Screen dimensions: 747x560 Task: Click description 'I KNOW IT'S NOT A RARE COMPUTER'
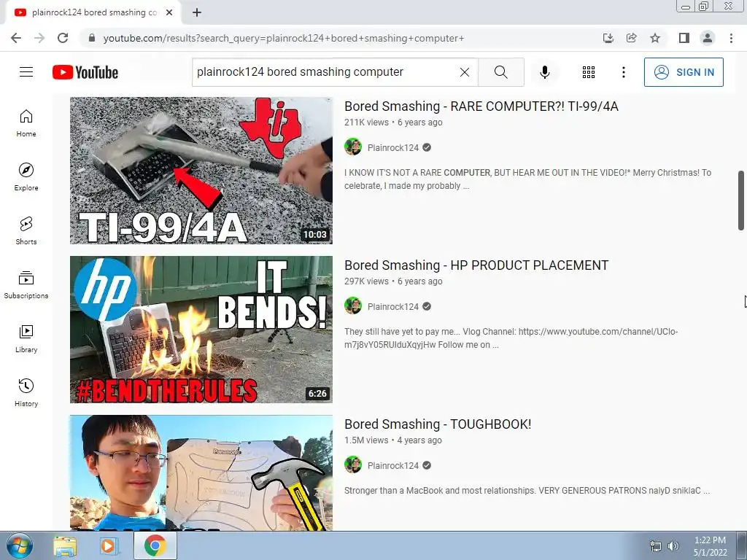click(528, 179)
